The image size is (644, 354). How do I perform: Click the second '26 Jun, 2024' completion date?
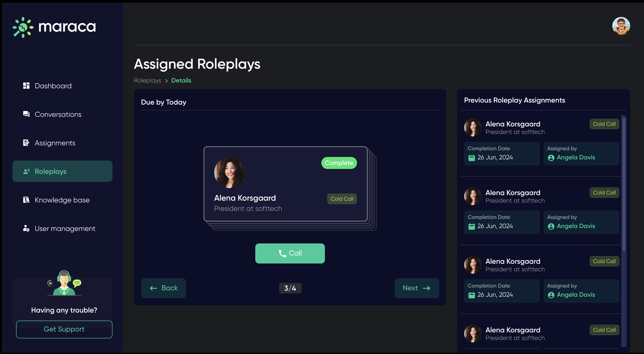pyautogui.click(x=495, y=226)
